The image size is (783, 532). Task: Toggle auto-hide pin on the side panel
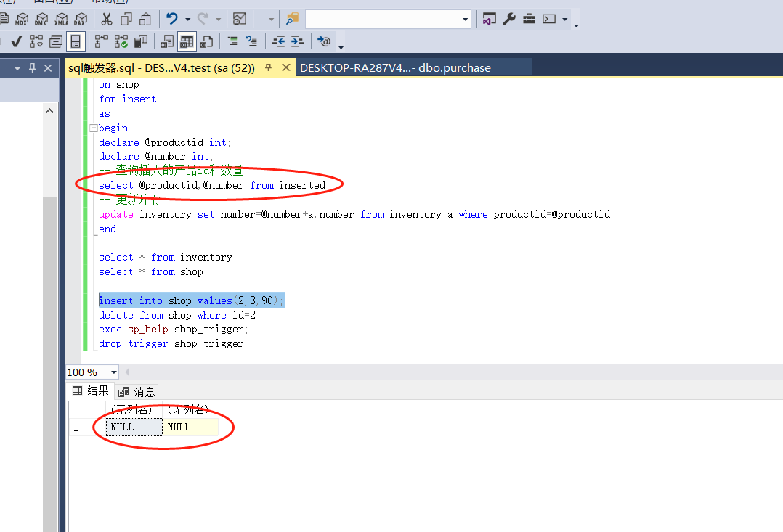(x=32, y=68)
